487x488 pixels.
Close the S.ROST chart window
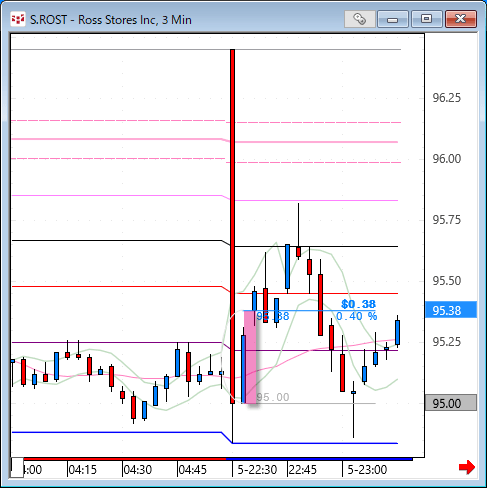pos(461,19)
